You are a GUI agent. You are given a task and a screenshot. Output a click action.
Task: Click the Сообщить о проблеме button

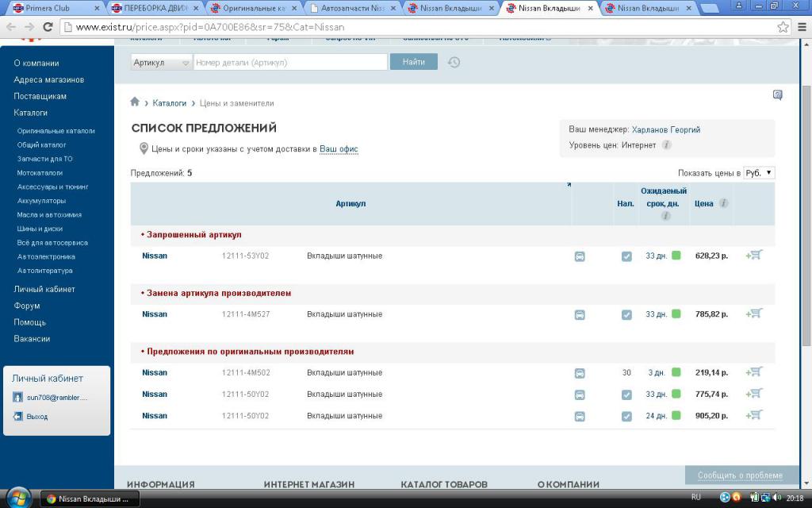740,475
